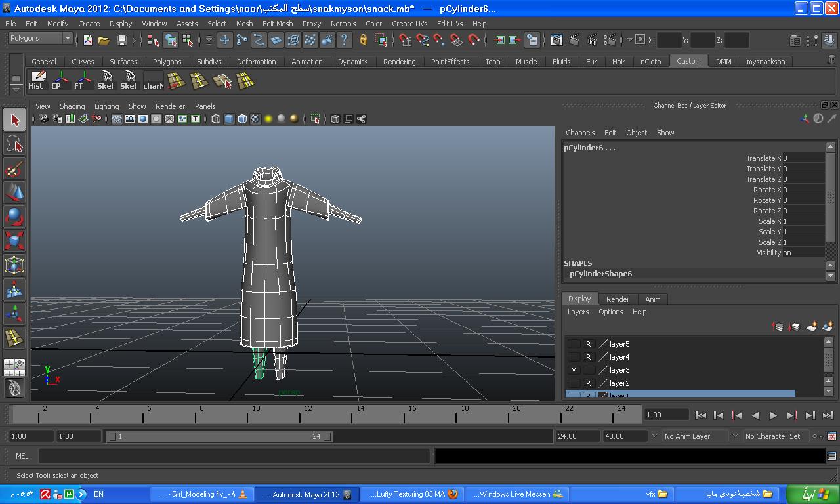Image resolution: width=840 pixels, height=504 pixels.
Task: Click the MEL command line input
Action: coord(234,456)
